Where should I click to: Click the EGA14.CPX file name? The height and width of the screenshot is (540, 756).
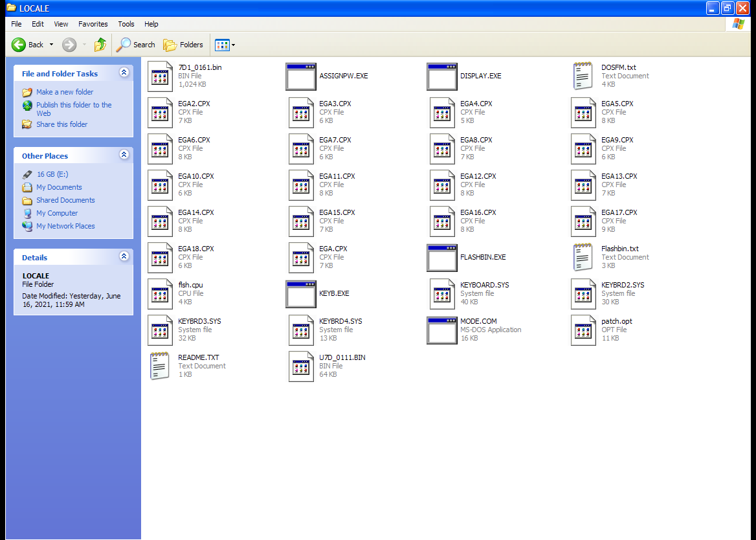point(195,212)
